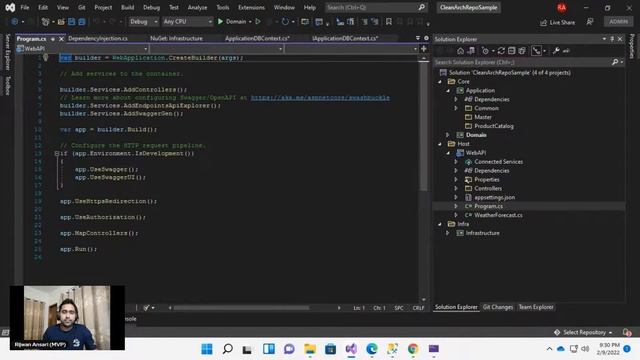Expand the Domain project node
The image size is (640, 360).
point(448,135)
